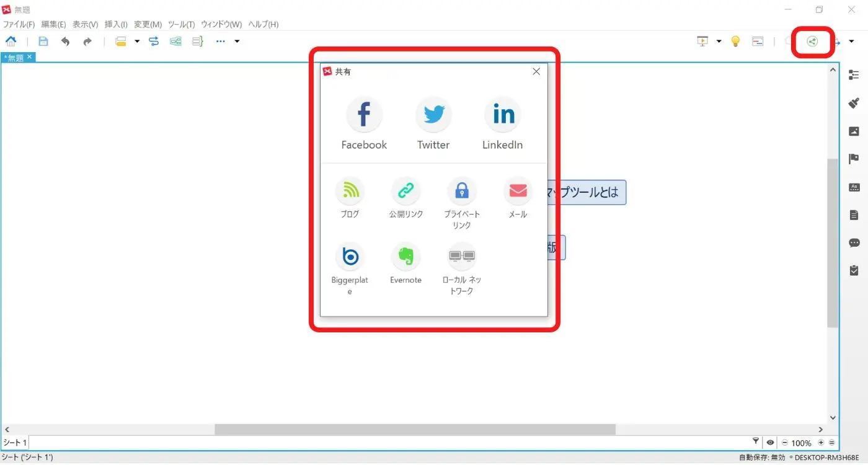Open the presentation mode dropdown arrow
This screenshot has width=868, height=465.
(719, 42)
